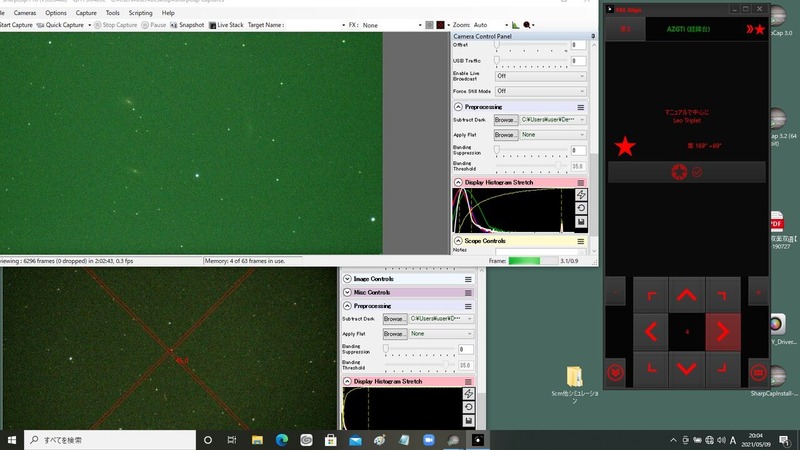Save the upper histogram stretch setting
The width and height of the screenshot is (800, 450).
[x=581, y=221]
